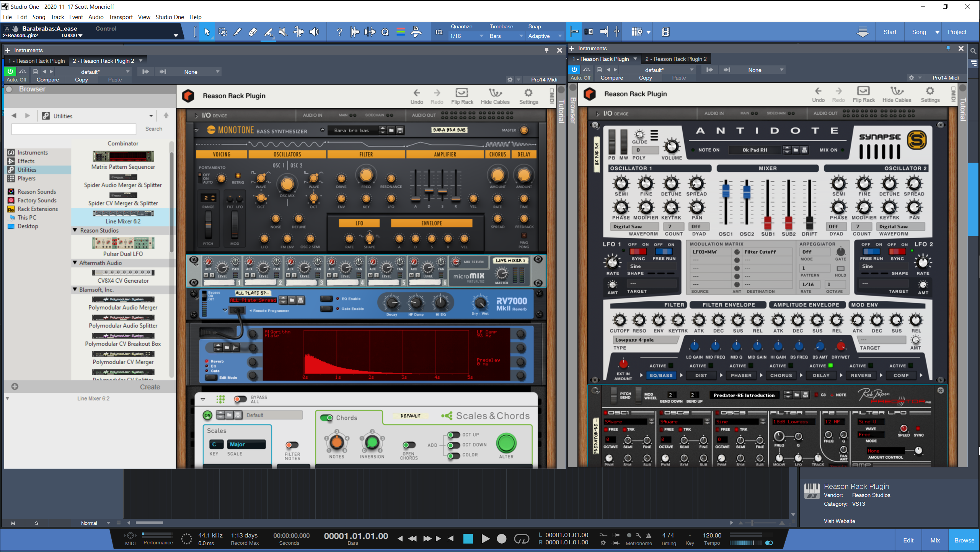
Task: Click Undo arrow in right Reason plugin
Action: (818, 94)
